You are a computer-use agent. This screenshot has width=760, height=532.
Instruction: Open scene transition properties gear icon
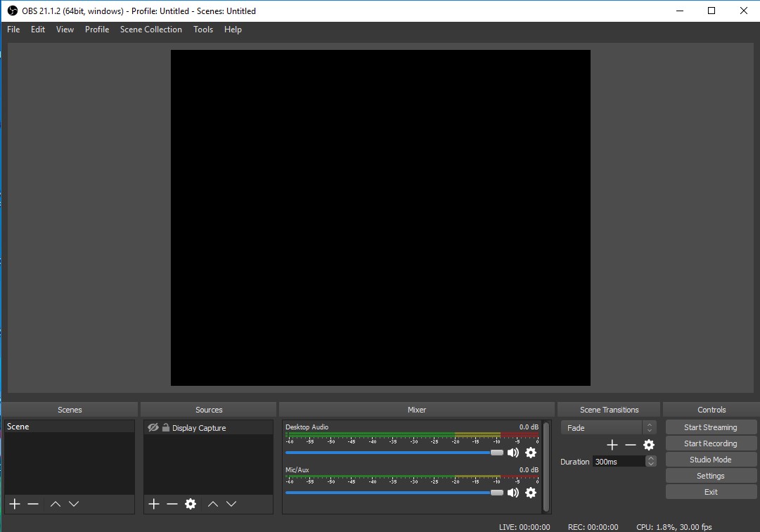pyautogui.click(x=649, y=445)
